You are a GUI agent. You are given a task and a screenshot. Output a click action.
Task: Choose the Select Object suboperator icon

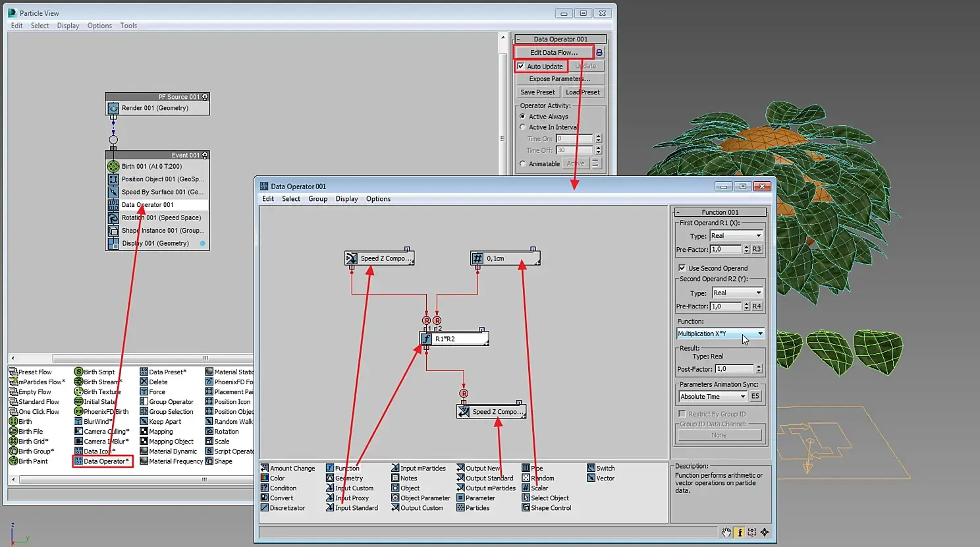tap(526, 498)
